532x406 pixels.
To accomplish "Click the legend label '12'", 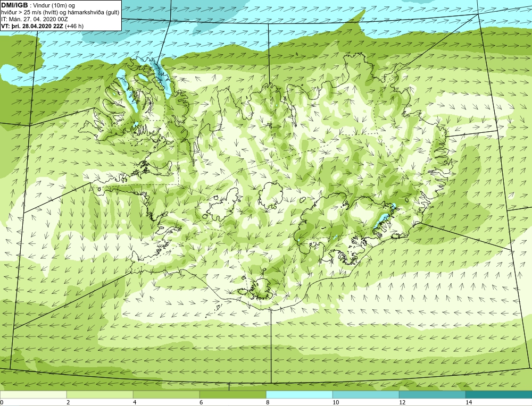I will tap(402, 402).
